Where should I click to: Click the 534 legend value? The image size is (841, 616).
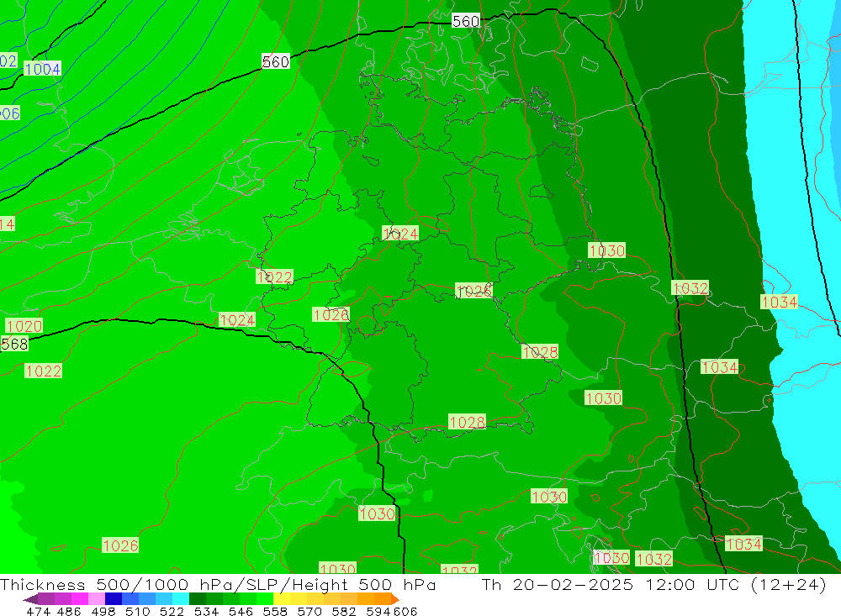pyautogui.click(x=206, y=611)
